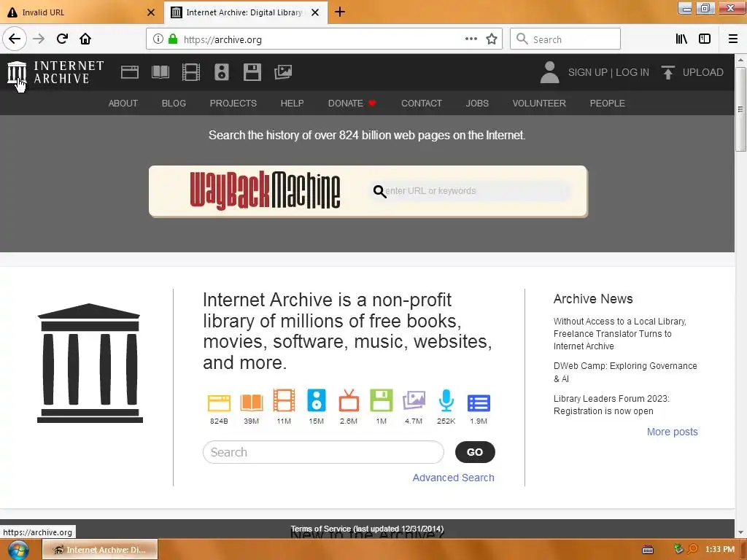The height and width of the screenshot is (560, 747).
Task: Open the More posts link
Action: (x=672, y=432)
